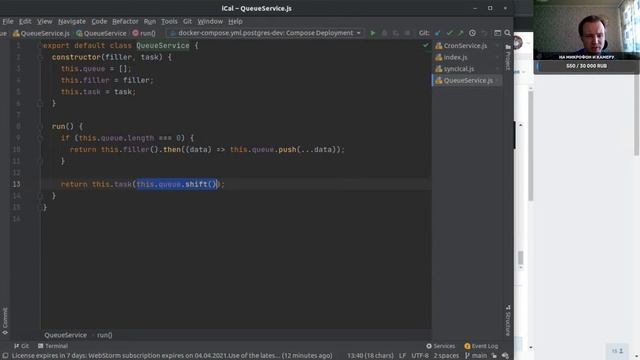Image resolution: width=640 pixels, height=360 pixels.
Task: Change UTF-8 file encoding
Action: click(x=420, y=356)
